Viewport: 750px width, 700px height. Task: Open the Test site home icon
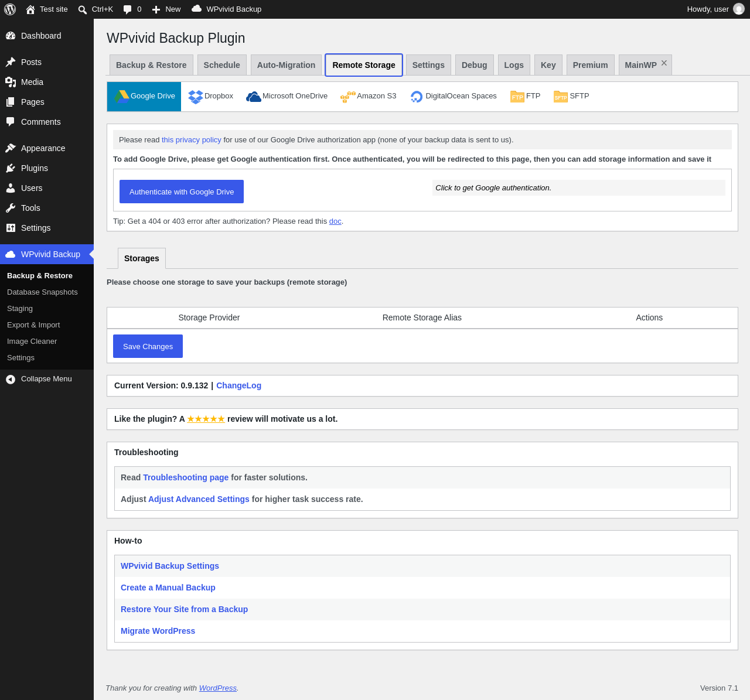(30, 9)
